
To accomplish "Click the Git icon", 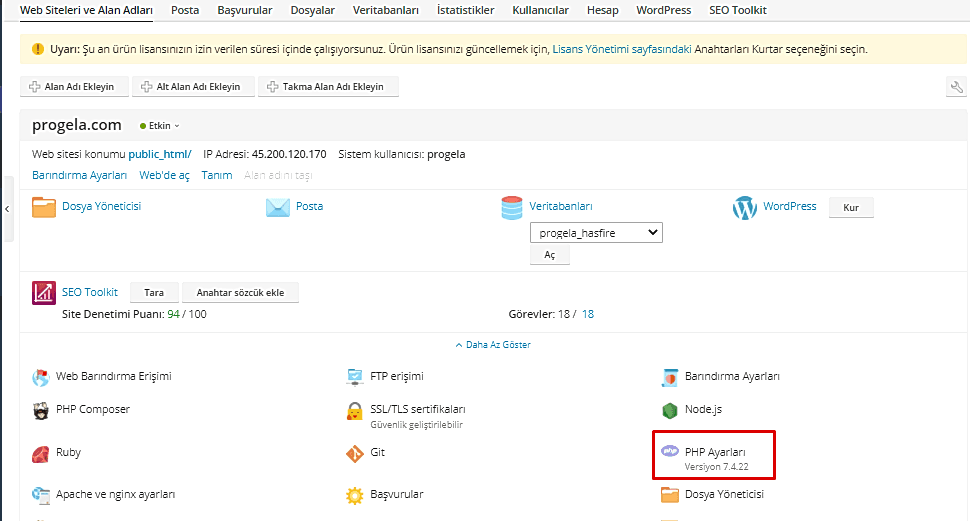I will 355,454.
